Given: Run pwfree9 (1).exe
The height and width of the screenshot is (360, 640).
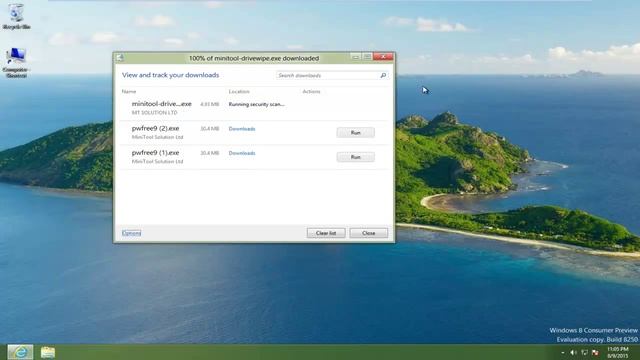Looking at the screenshot, I should point(356,157).
